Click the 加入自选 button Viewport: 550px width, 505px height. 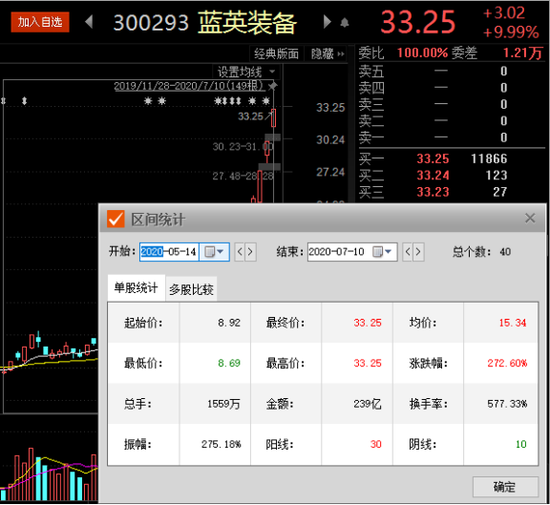[40, 22]
